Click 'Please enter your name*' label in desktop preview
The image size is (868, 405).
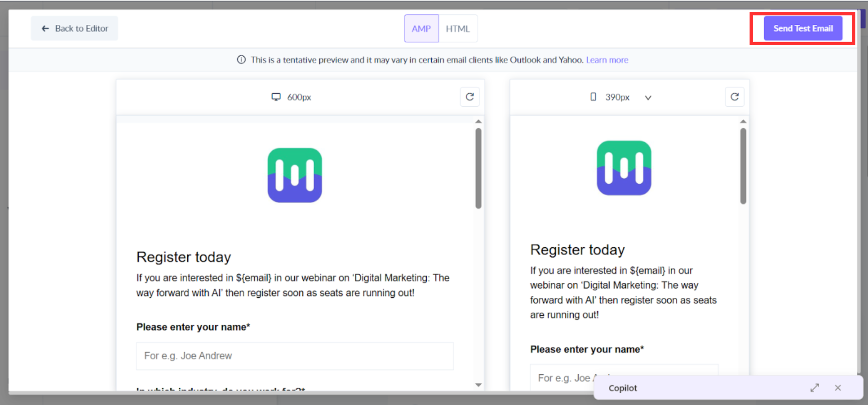pyautogui.click(x=193, y=327)
